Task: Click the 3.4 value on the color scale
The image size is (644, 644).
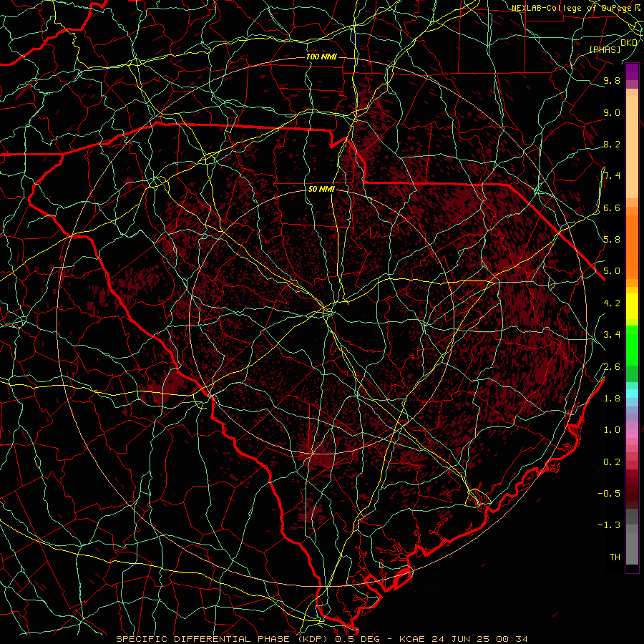Action: click(x=612, y=335)
